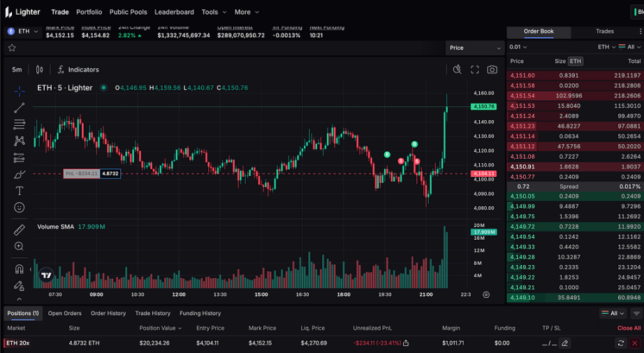The image size is (644, 353).
Task: Toggle magnet mode in the drawing toolbar
Action: point(19,269)
